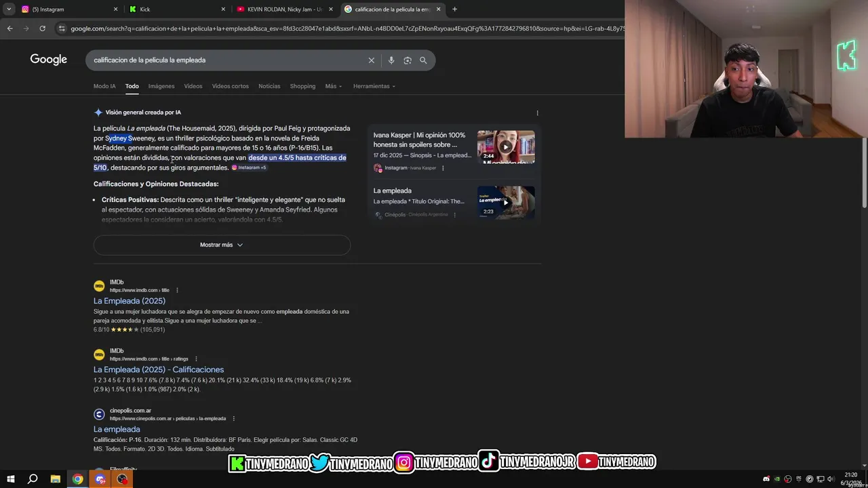
Task: Open Videos cortos results
Action: pos(231,86)
